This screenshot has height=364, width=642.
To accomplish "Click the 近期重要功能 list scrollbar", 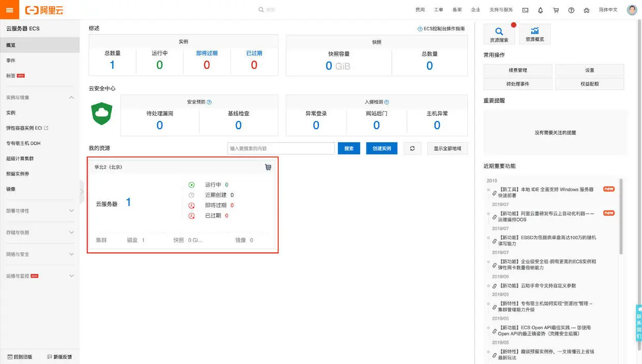I will (621, 216).
